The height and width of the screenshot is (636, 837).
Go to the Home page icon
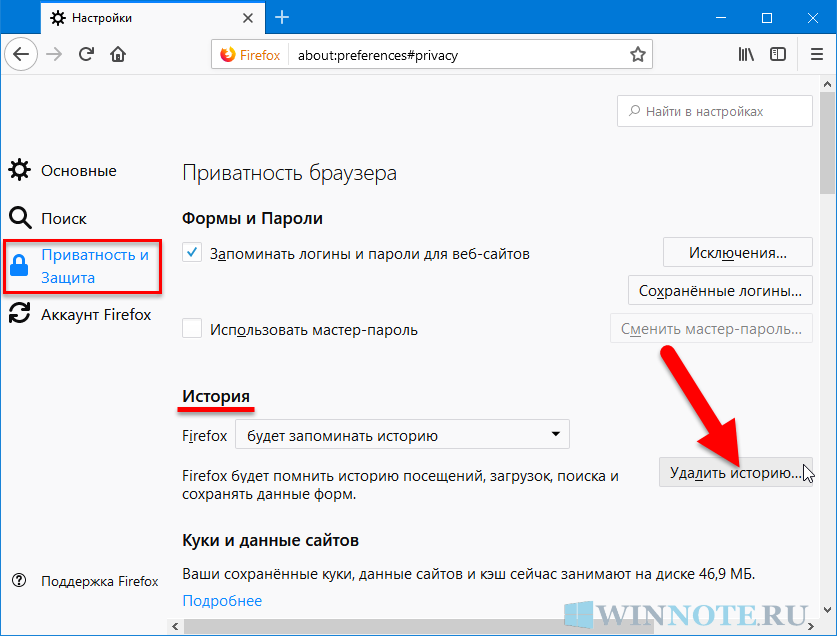point(119,54)
